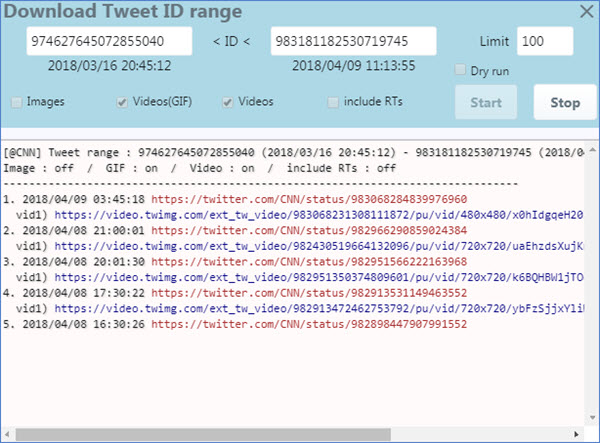Click the Start button

point(486,102)
